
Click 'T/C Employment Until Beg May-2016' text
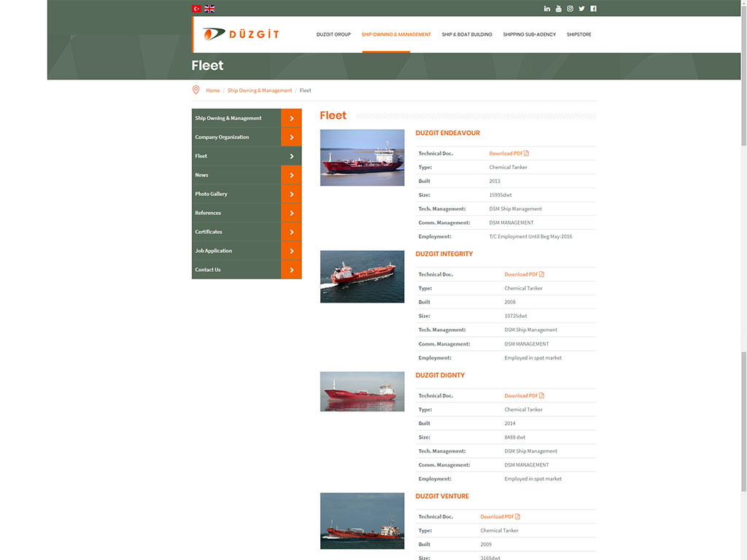pyautogui.click(x=531, y=236)
